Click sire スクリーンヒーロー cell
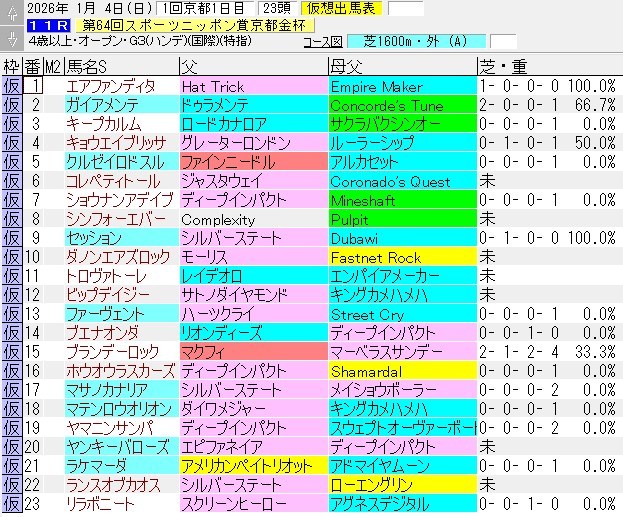623x517 pixels. [253, 504]
